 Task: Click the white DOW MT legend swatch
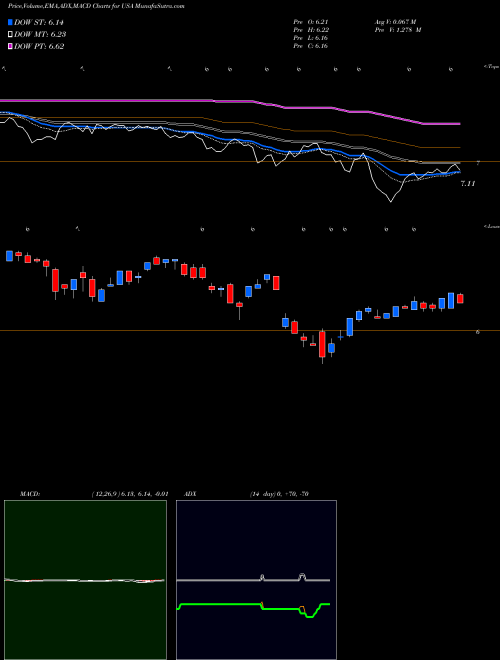pos(11,35)
